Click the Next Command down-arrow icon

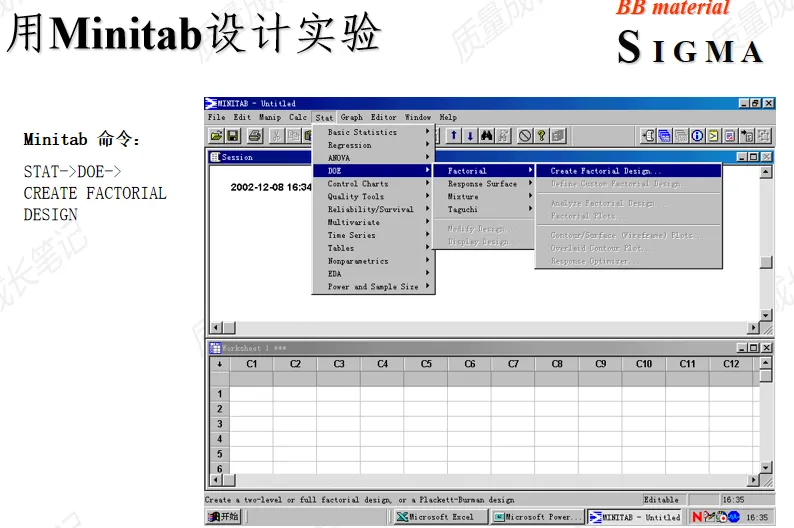(470, 136)
